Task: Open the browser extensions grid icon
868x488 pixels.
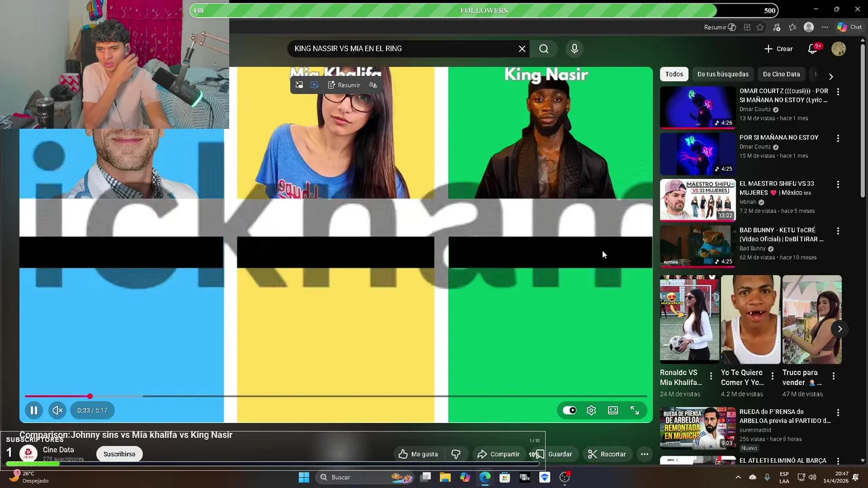Action: (747, 27)
